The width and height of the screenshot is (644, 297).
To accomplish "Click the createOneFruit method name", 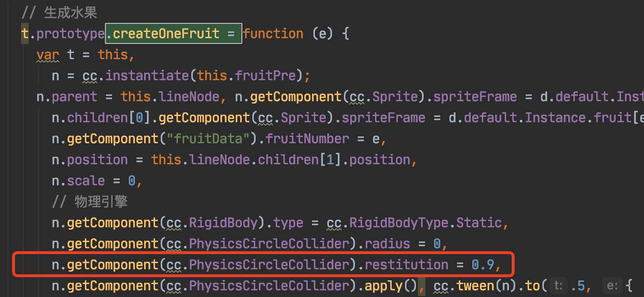I will (166, 33).
